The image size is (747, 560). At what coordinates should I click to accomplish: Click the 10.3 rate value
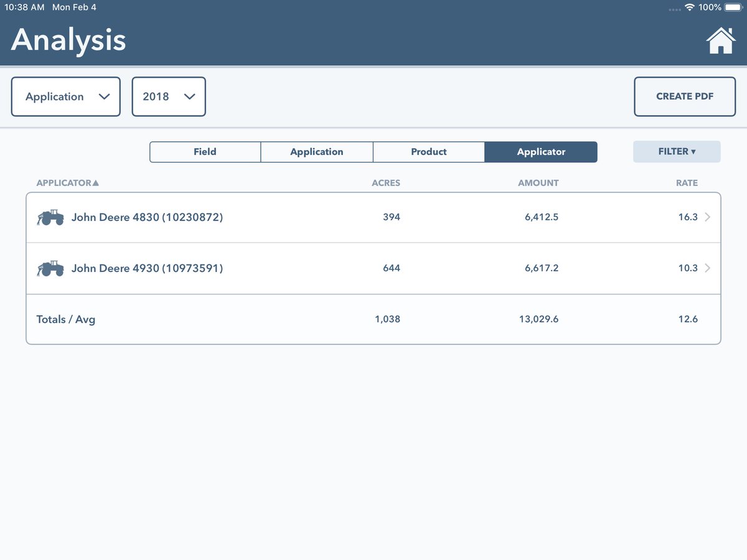coord(688,268)
